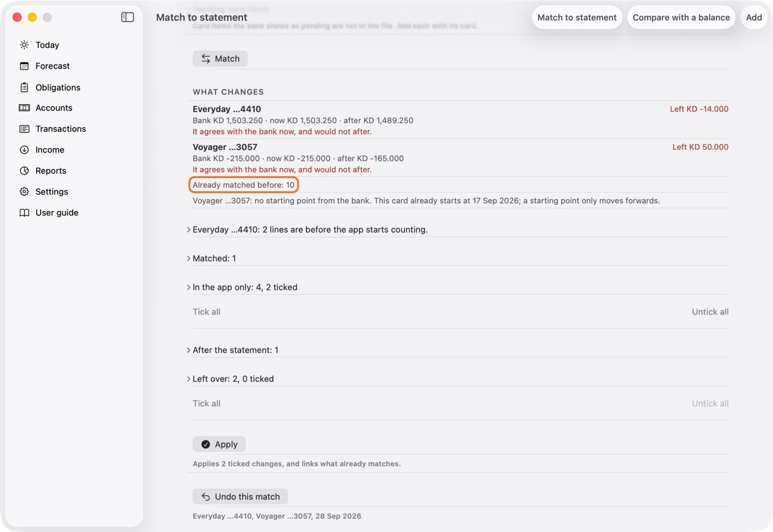Screen dimensions: 773x532
Task: Click the Reports pie chart icon
Action: click(24, 170)
